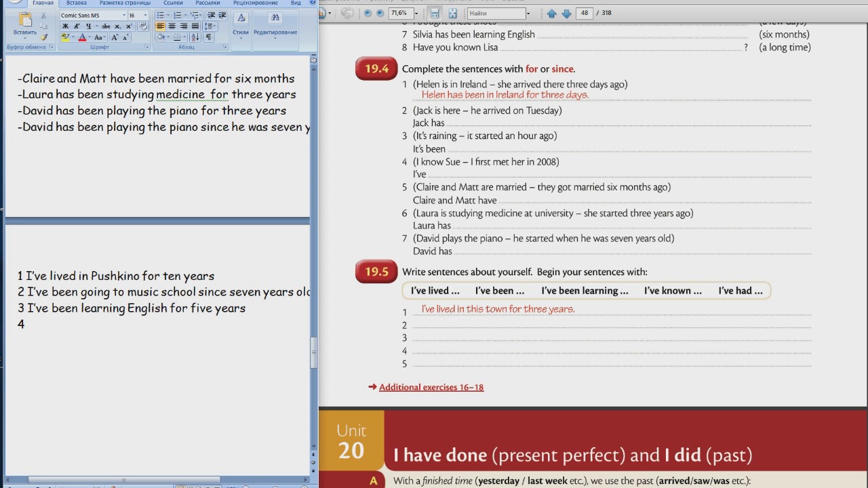Open the Ссылки ribbon tab

173,3
